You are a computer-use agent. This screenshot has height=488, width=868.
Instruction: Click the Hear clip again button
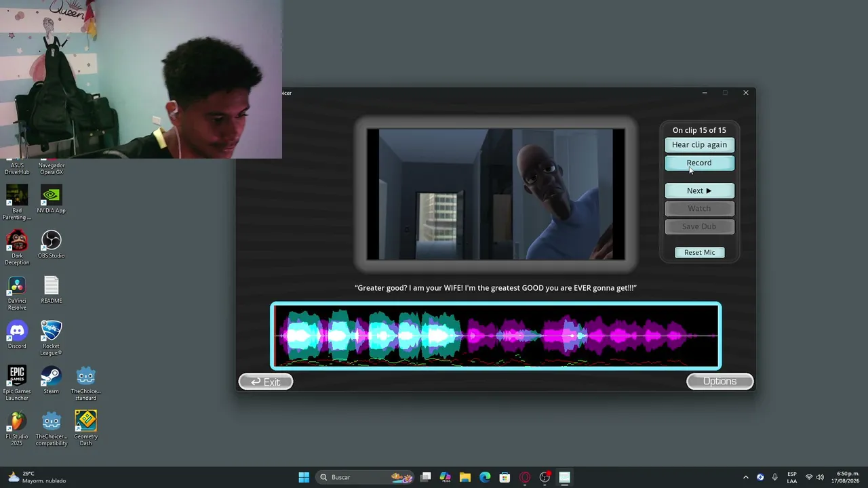tap(699, 144)
